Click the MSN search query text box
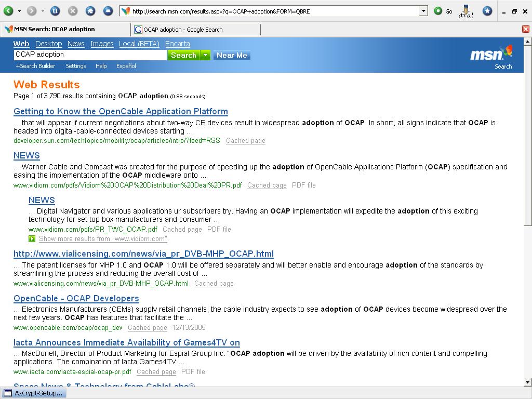The height and width of the screenshot is (399, 532). (90, 55)
